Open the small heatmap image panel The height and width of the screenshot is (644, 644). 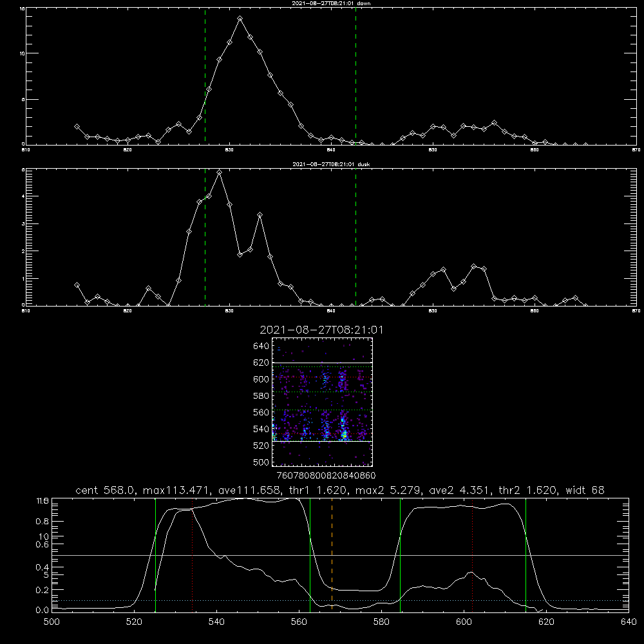coord(322,402)
